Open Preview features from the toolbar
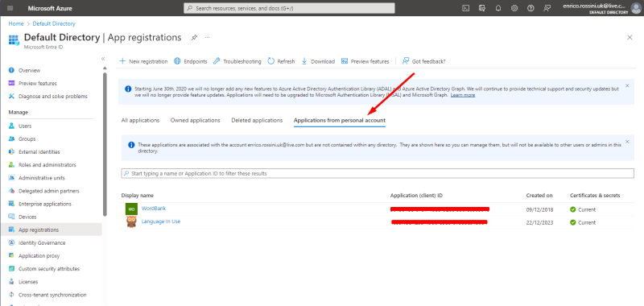Screen dimensions: 644x306 (365, 61)
